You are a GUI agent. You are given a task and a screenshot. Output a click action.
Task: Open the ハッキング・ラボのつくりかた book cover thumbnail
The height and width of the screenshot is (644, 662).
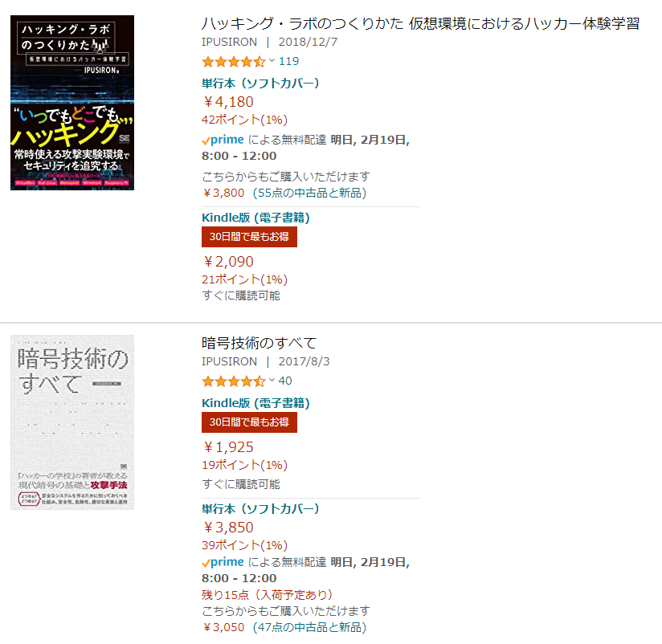tap(72, 103)
